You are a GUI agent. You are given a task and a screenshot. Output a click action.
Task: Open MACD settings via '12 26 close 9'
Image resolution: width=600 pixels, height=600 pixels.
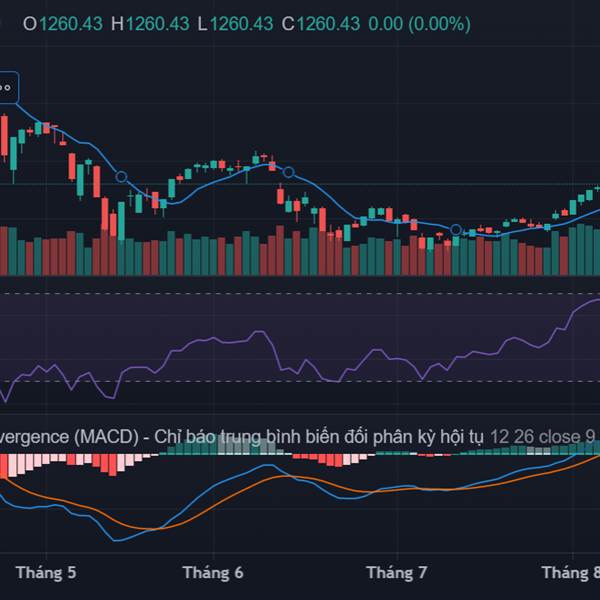point(543,437)
